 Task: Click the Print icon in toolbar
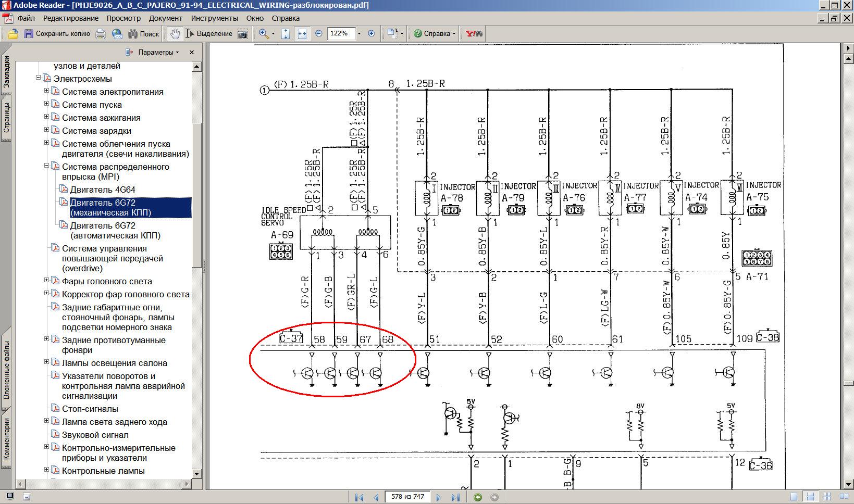pyautogui.click(x=101, y=34)
